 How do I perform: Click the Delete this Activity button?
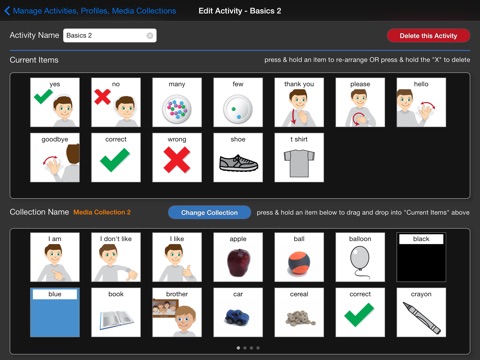click(428, 36)
